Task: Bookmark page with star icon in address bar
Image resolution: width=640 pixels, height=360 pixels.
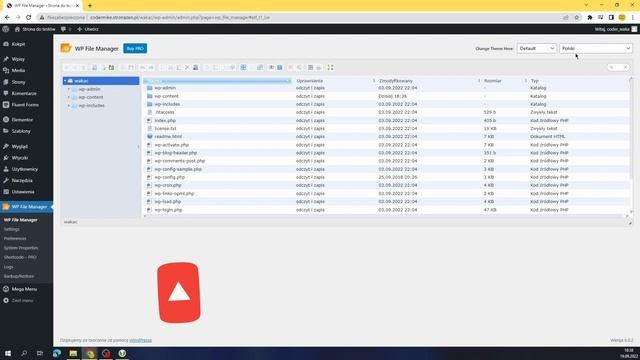Action: (576, 18)
